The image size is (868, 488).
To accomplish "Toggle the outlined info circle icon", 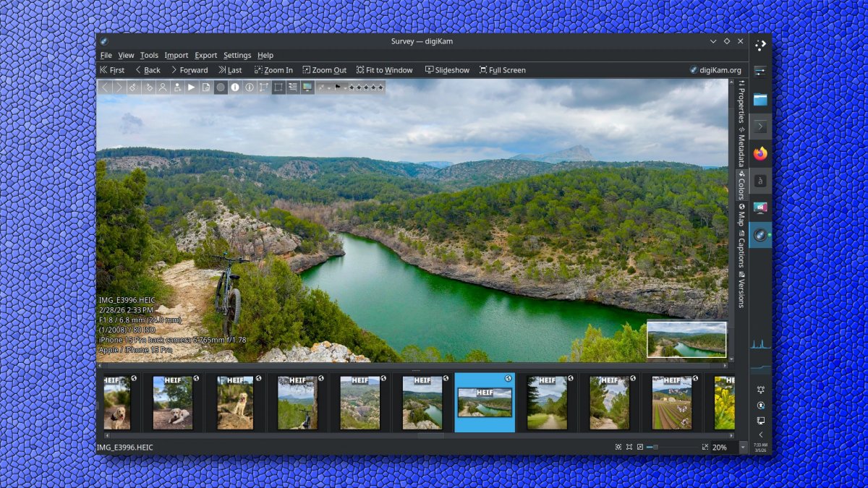I will coord(250,87).
